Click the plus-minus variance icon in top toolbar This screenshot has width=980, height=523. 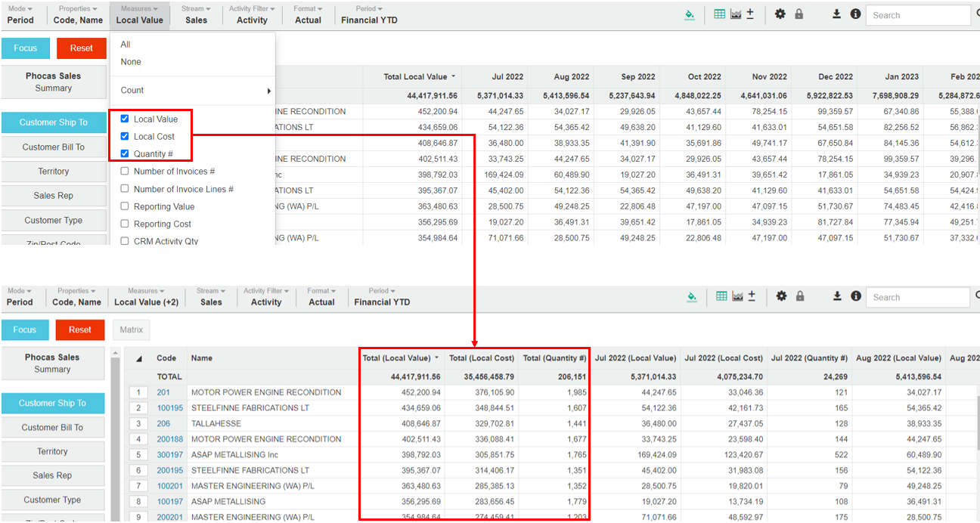point(750,14)
